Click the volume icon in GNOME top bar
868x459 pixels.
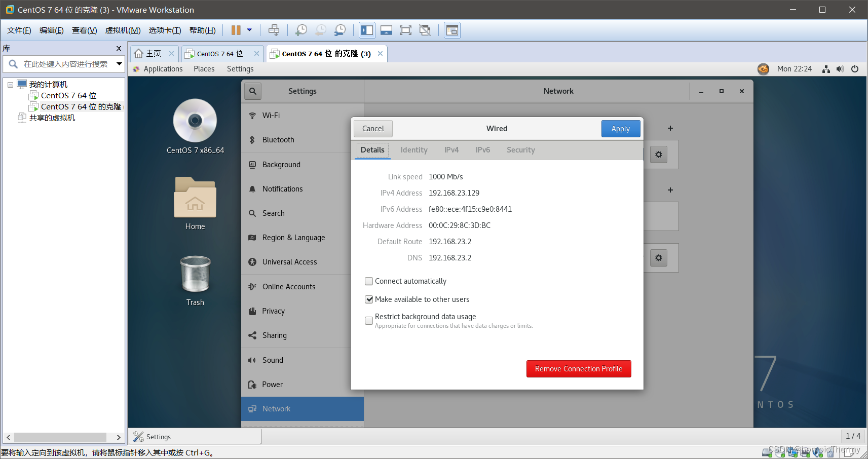[840, 69]
